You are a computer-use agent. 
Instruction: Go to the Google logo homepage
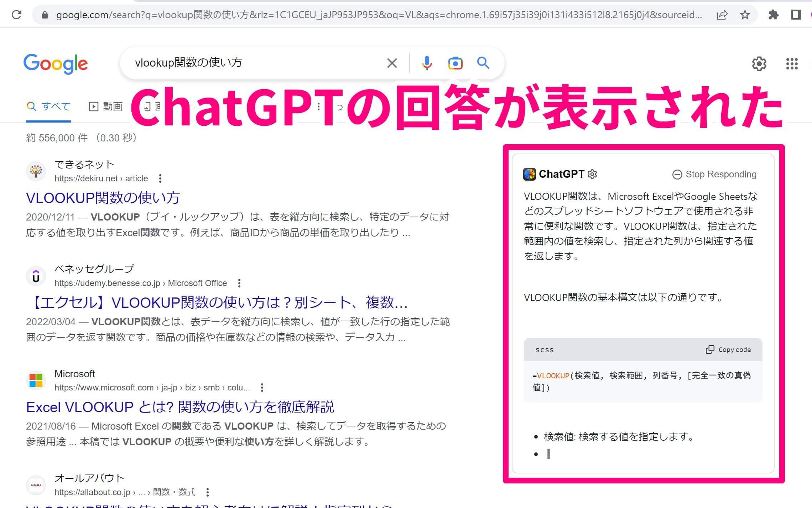(x=56, y=64)
